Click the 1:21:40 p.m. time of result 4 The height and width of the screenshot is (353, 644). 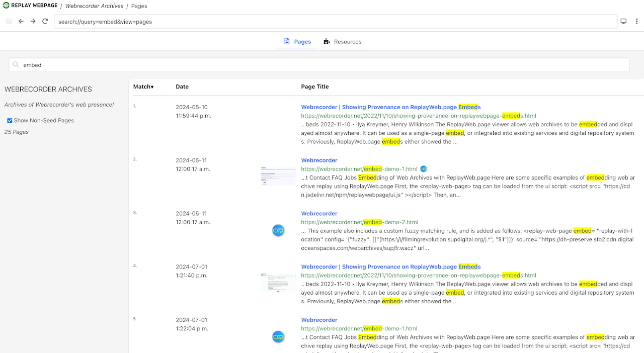[192, 276]
